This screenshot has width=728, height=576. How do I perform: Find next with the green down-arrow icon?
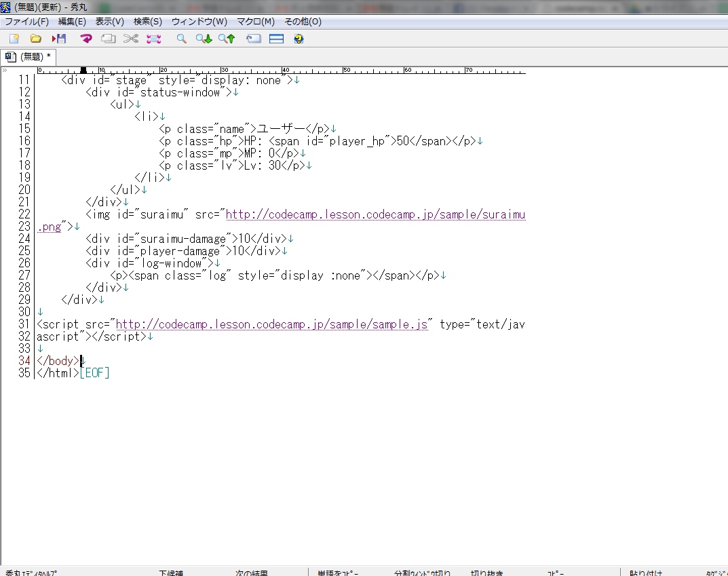(x=204, y=39)
